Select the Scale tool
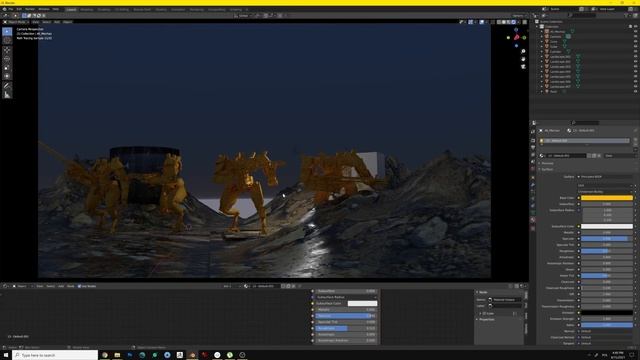 pos(7,68)
